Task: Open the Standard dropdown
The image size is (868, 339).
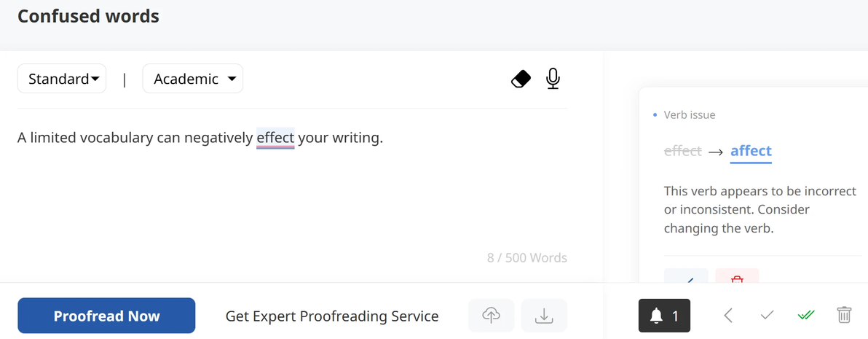Action: click(x=62, y=79)
